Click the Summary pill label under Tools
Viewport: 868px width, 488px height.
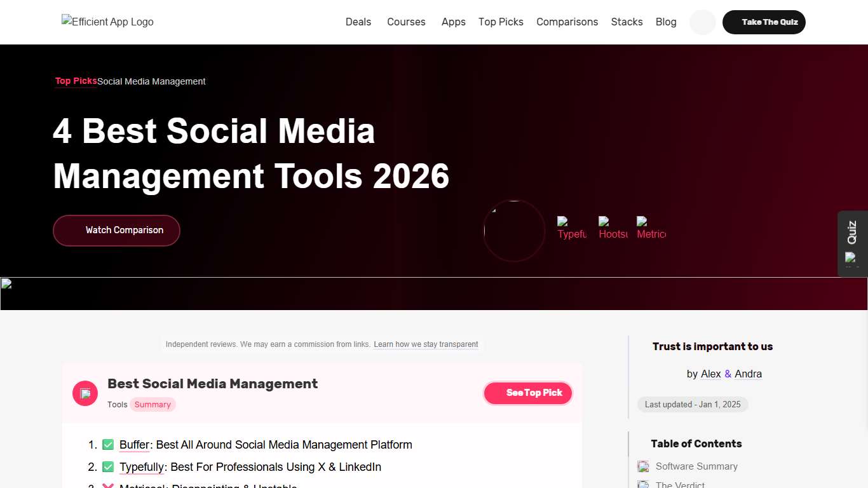click(153, 404)
